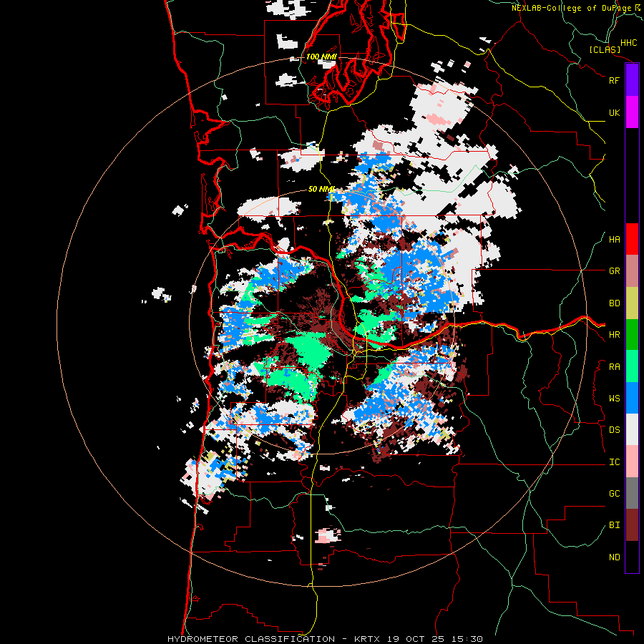
Task: Click the GR legend color swatch
Action: point(632,271)
